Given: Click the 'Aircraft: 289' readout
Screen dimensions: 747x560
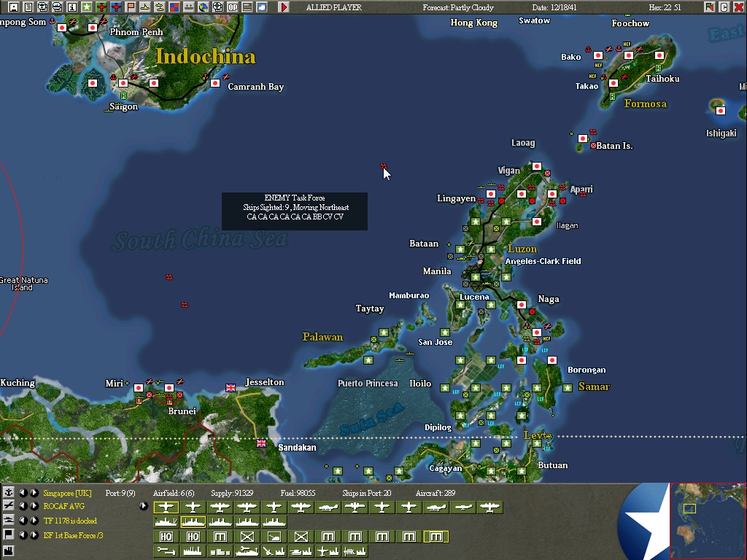Looking at the screenshot, I should point(435,493).
